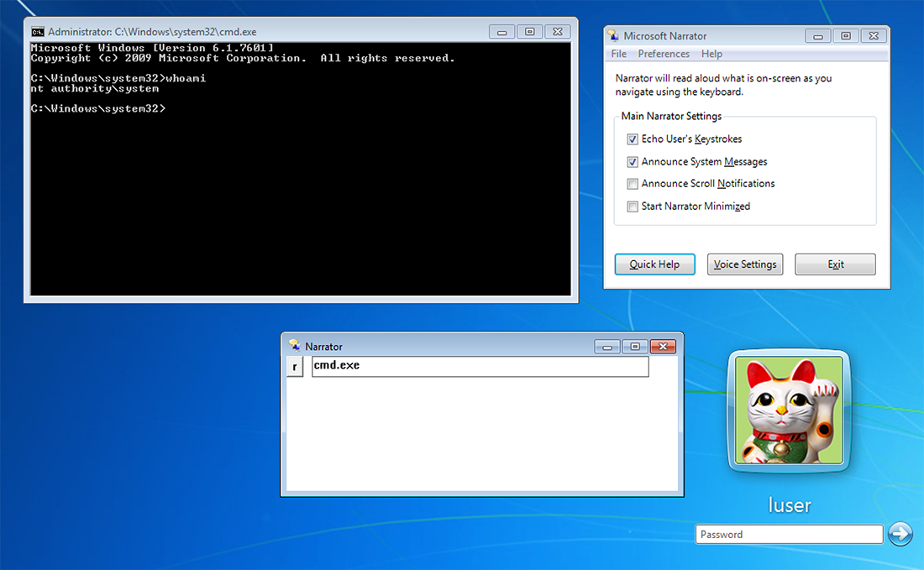Click the 'nt authority\system' output line
The height and width of the screenshot is (570, 924).
coord(95,89)
